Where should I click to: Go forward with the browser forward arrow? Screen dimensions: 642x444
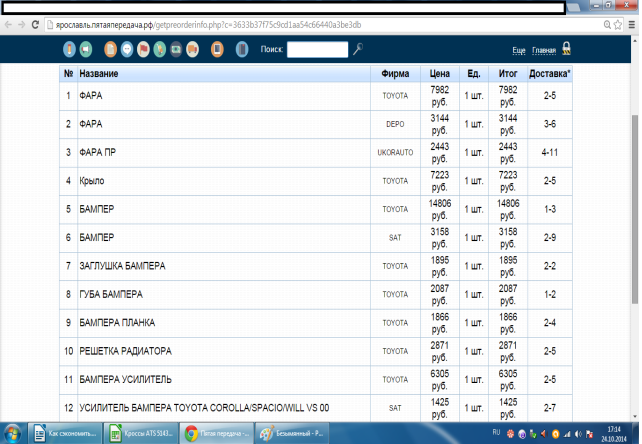(x=21, y=25)
